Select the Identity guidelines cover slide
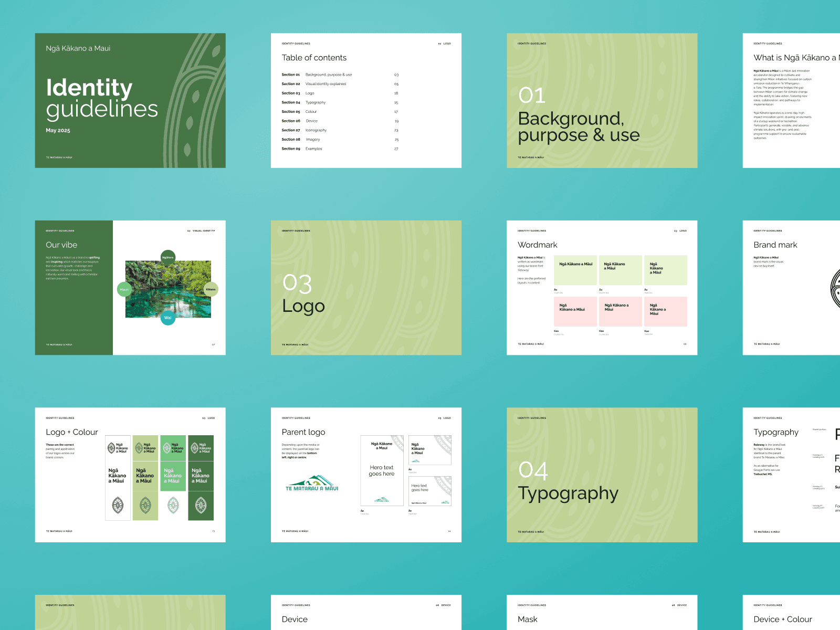Viewport: 840px width, 630px height. [x=130, y=100]
